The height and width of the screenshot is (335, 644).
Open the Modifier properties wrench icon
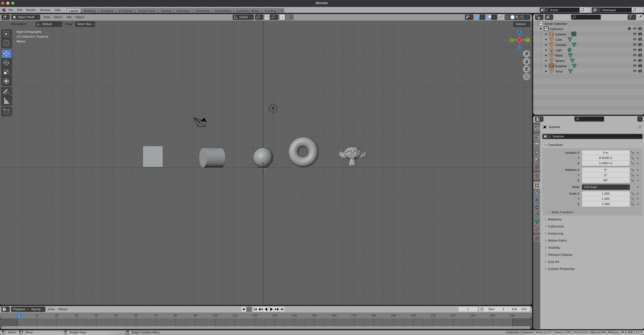pos(537,193)
